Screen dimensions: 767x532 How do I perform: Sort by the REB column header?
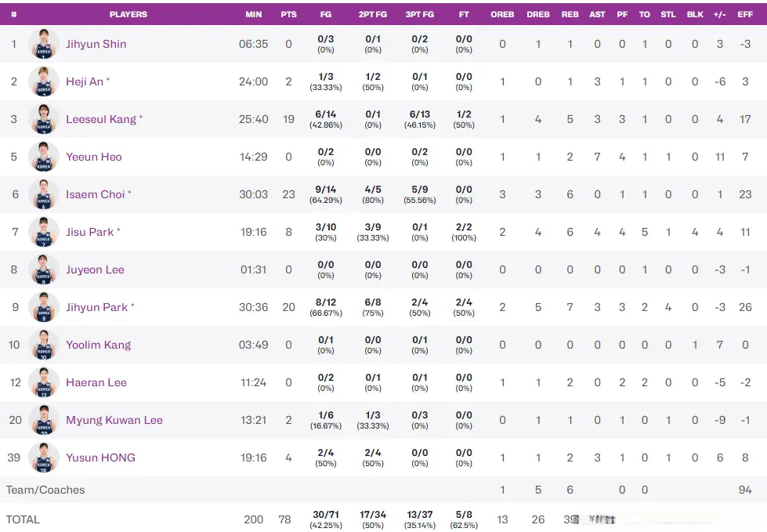(570, 15)
